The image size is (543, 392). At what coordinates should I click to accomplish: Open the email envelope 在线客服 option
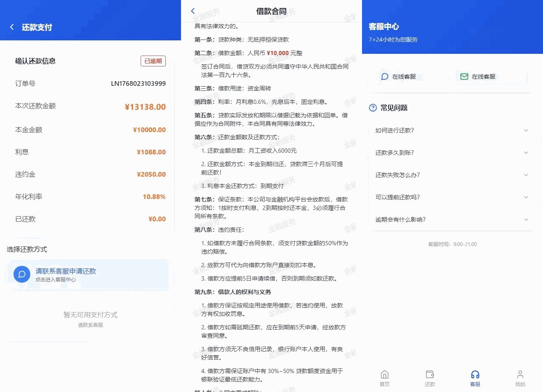click(463, 77)
